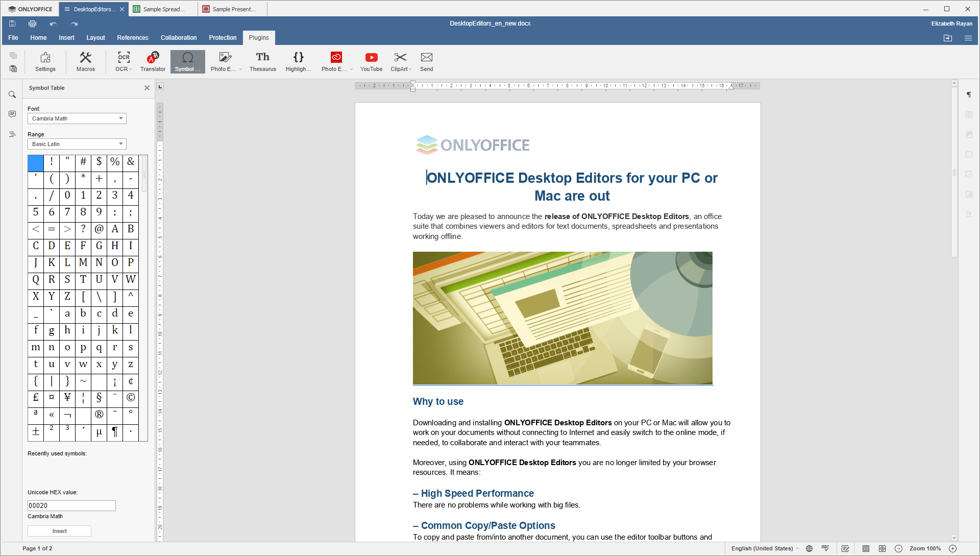The image size is (980, 556).
Task: Click the Track Changes status bar icon
Action: tap(845, 548)
